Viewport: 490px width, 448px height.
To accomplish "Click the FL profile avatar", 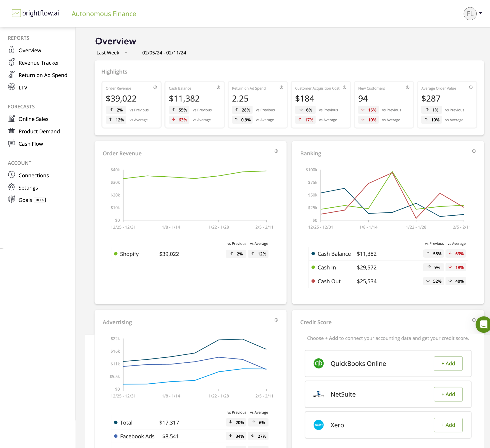I will pyautogui.click(x=470, y=14).
